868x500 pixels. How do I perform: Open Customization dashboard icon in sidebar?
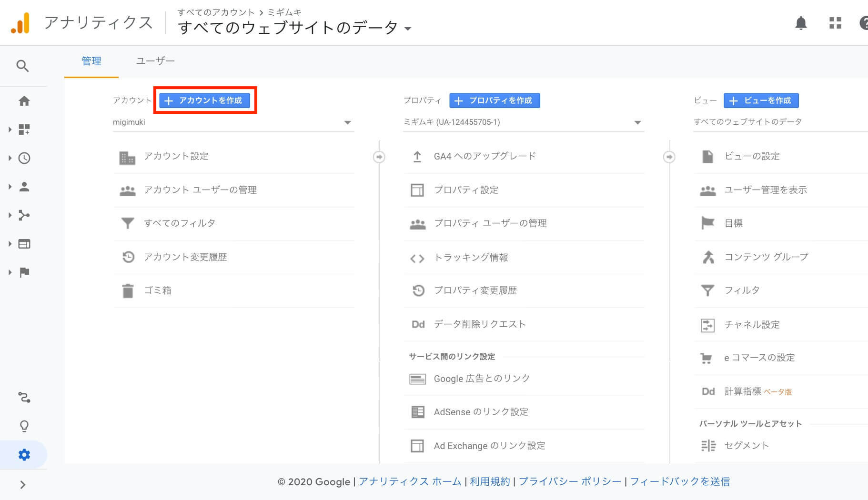point(24,130)
